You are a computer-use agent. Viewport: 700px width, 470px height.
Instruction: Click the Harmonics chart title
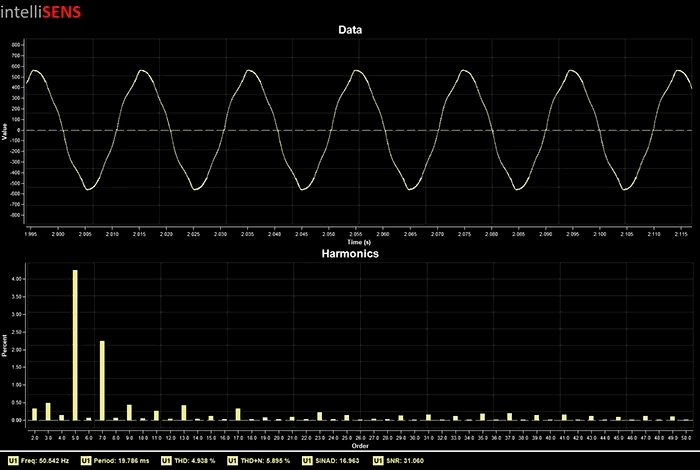pyautogui.click(x=350, y=254)
